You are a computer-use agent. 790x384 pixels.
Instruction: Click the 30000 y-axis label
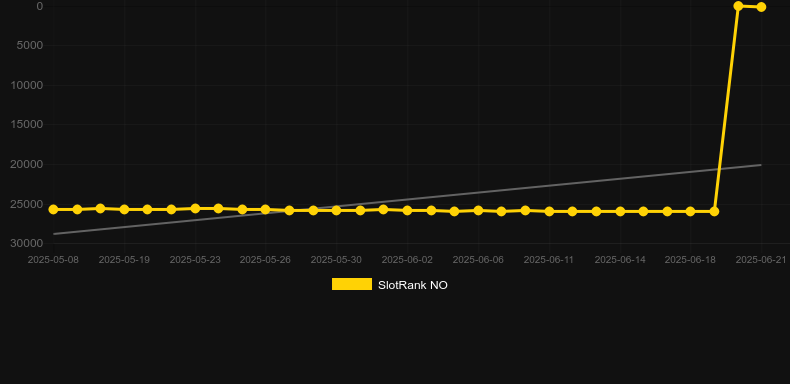click(27, 243)
